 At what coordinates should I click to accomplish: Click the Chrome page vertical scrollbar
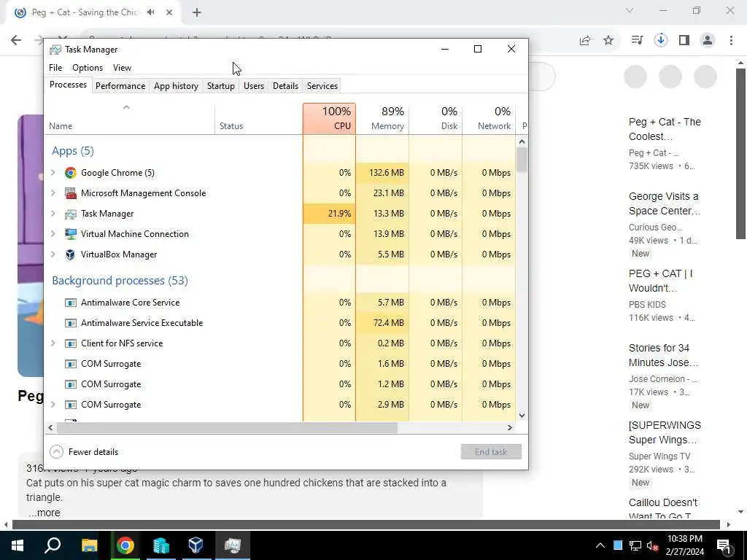pyautogui.click(x=740, y=153)
